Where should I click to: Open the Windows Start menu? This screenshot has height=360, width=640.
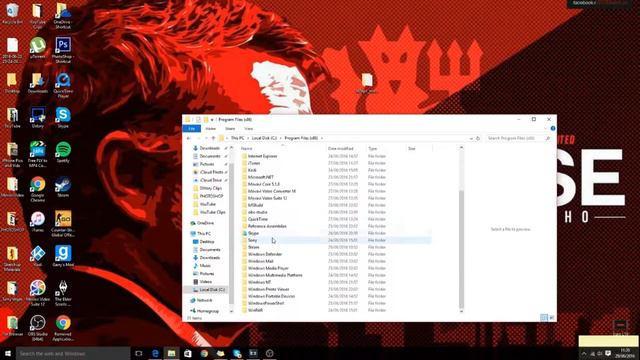point(7,353)
